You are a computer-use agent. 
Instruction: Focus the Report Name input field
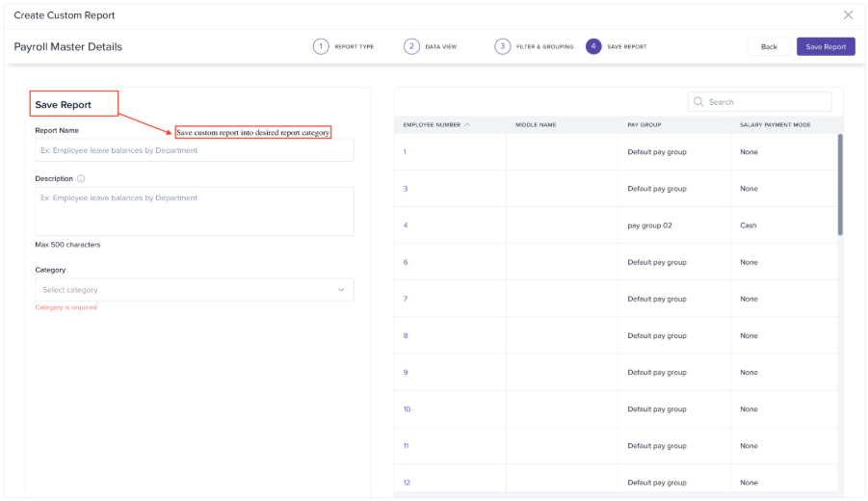click(x=194, y=150)
